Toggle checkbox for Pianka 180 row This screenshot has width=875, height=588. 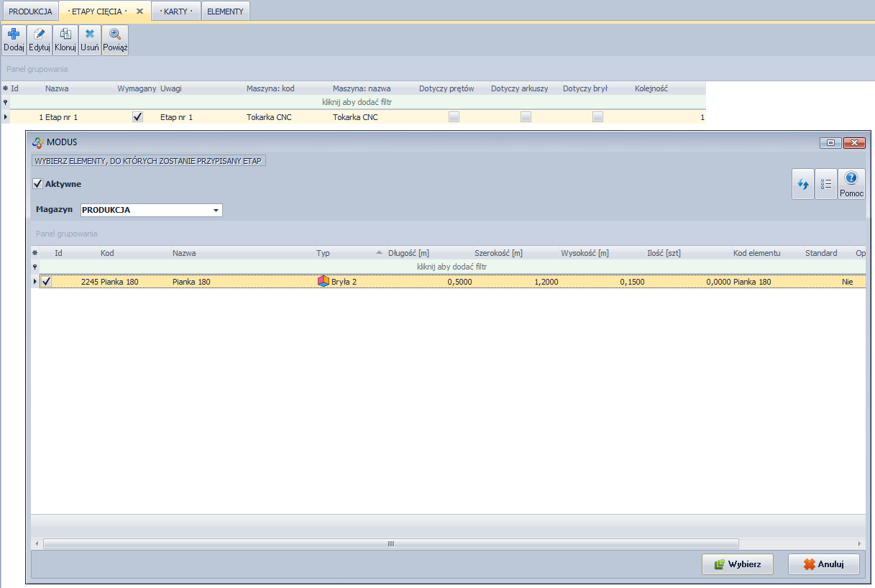tap(47, 282)
